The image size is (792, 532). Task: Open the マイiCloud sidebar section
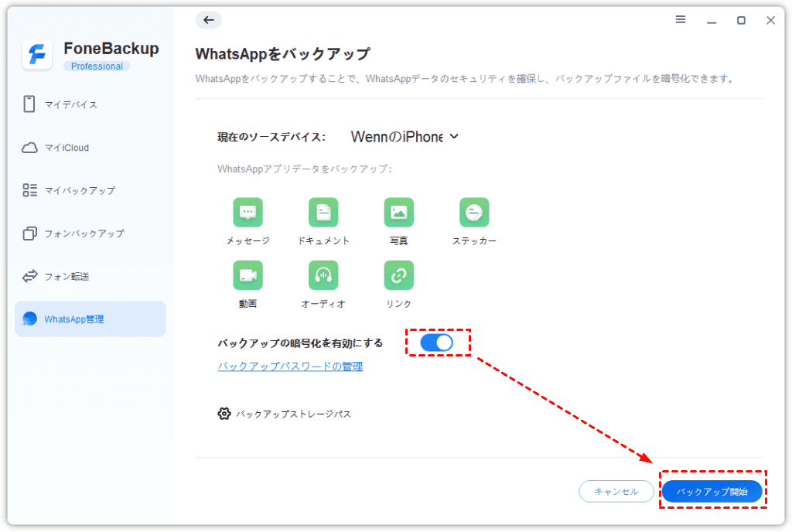click(90, 148)
